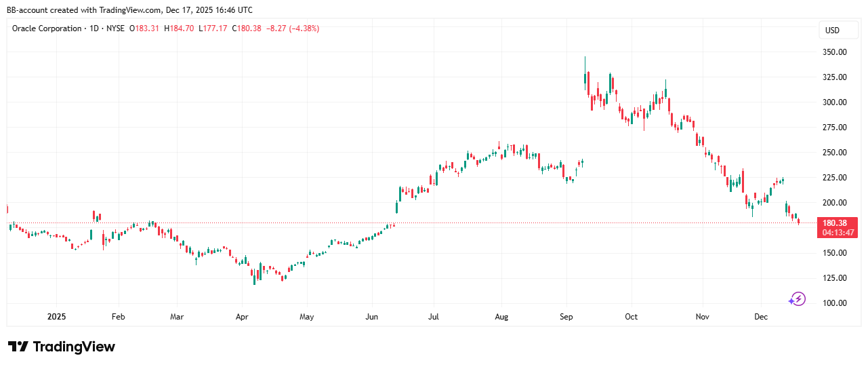Click the 04:13:47 bar countdown timer
This screenshot has height=367, width=868.
pos(837,233)
